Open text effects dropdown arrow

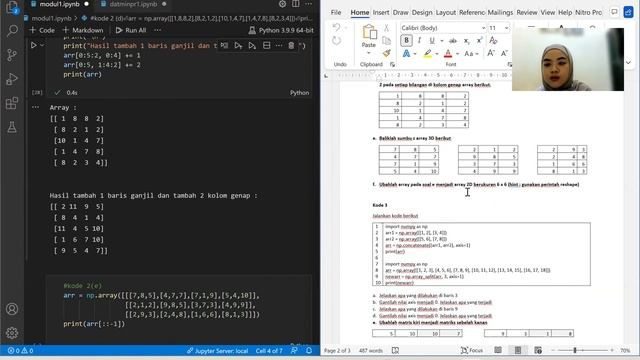[x=415, y=53]
